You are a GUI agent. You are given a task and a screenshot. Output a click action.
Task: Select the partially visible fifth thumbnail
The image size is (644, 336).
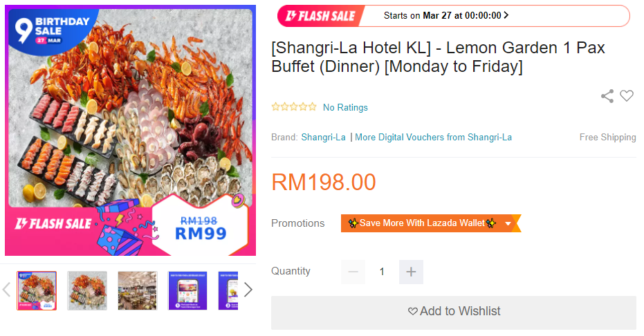(228, 290)
